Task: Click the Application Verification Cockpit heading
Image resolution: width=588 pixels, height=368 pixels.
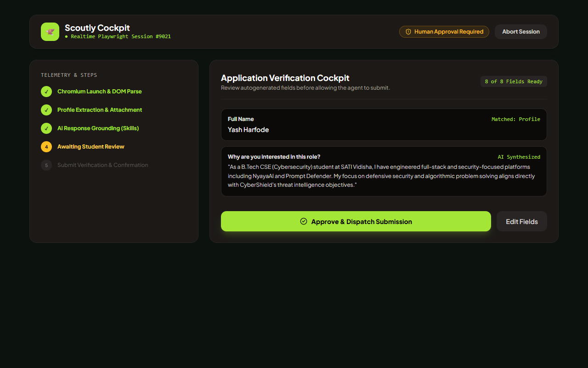Action: pos(285,78)
